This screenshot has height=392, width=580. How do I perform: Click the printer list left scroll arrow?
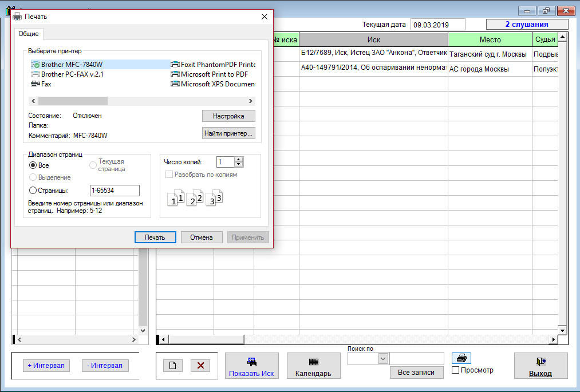point(33,101)
